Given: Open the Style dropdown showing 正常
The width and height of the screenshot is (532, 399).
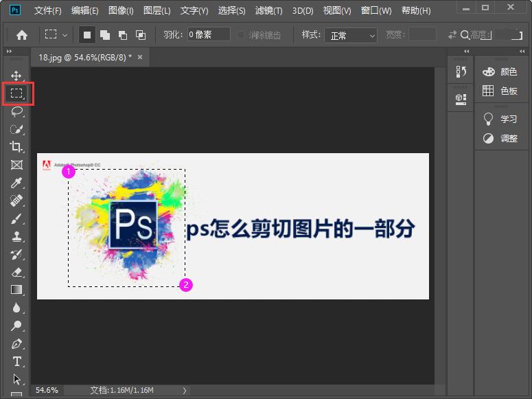Looking at the screenshot, I should 351,35.
